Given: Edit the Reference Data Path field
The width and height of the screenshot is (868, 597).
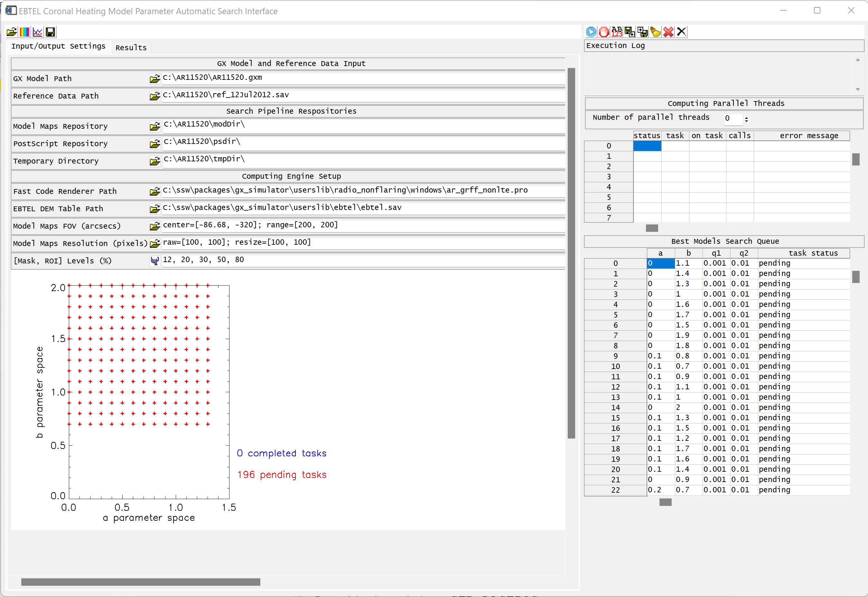Looking at the screenshot, I should tap(363, 95).
